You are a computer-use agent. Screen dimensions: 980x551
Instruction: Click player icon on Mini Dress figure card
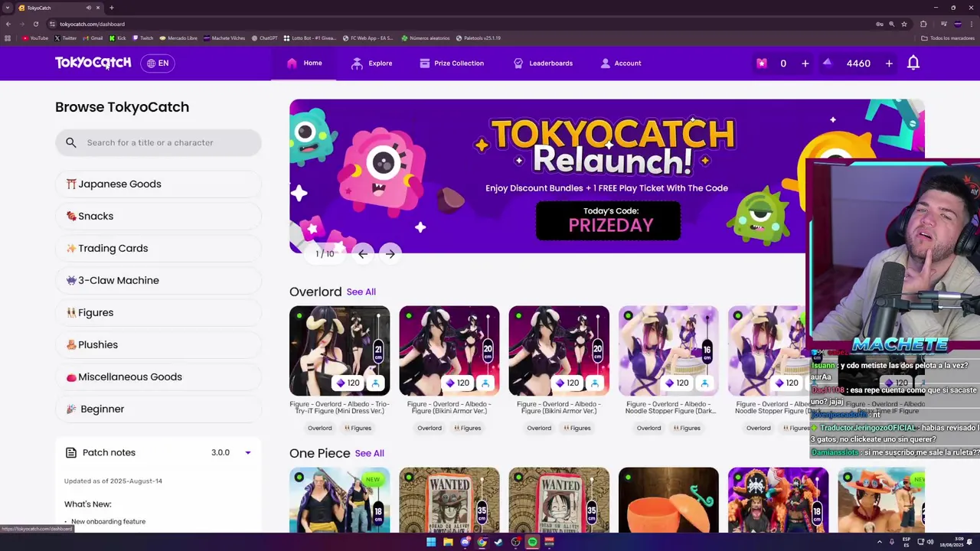point(376,383)
